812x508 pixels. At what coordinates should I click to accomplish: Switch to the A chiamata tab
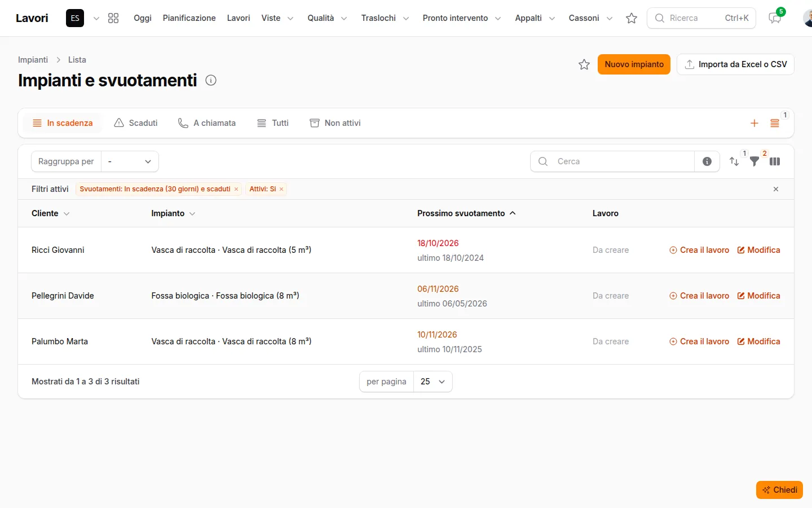(207, 123)
